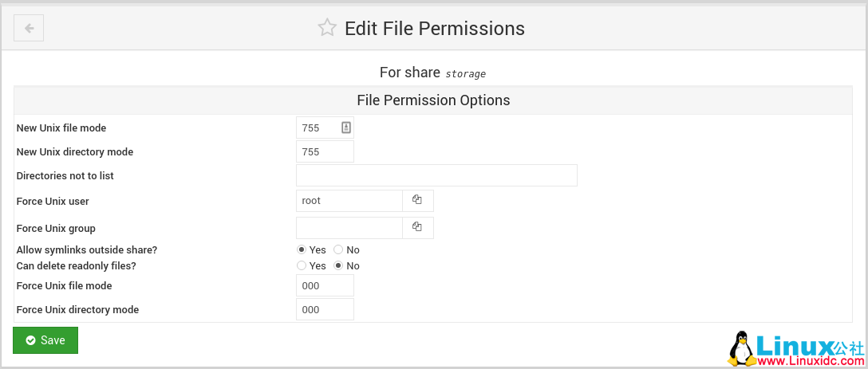
Task: Click the New Unix directory mode field
Action: coord(325,151)
